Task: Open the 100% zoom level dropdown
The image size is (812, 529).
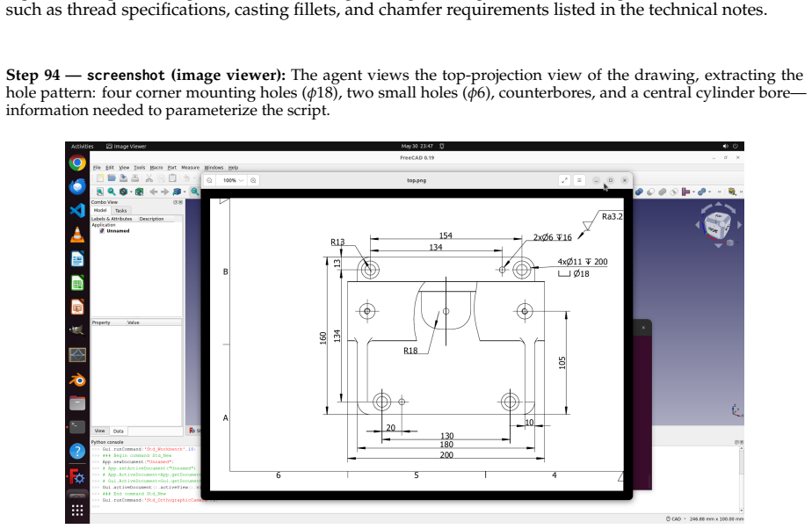Action: pos(233,181)
